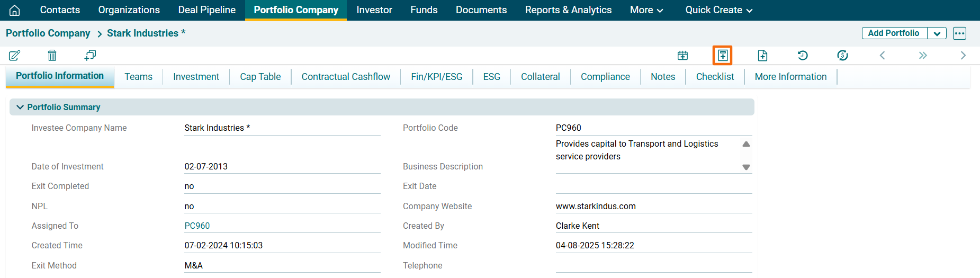Viewport: 980px width, 278px height.
Task: Expand the More menu in navigation
Action: (x=646, y=10)
